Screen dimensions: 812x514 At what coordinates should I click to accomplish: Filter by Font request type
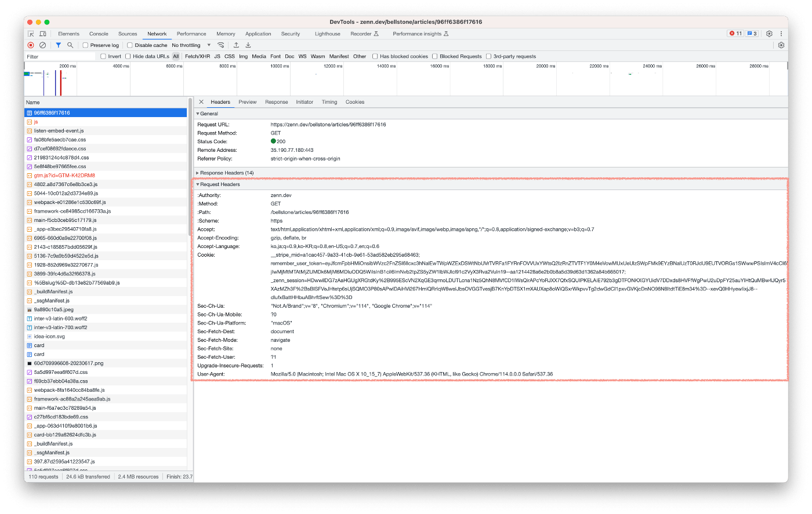click(x=275, y=56)
